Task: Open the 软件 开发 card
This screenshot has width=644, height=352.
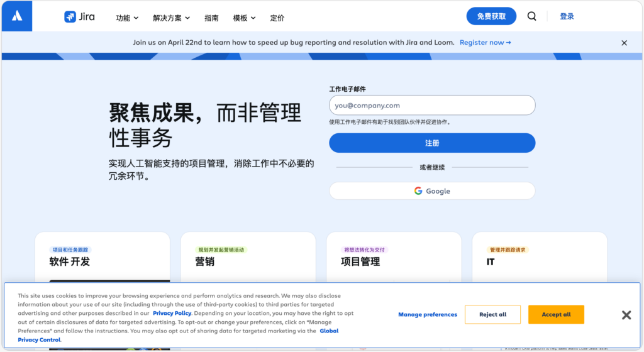Action: pos(103,257)
